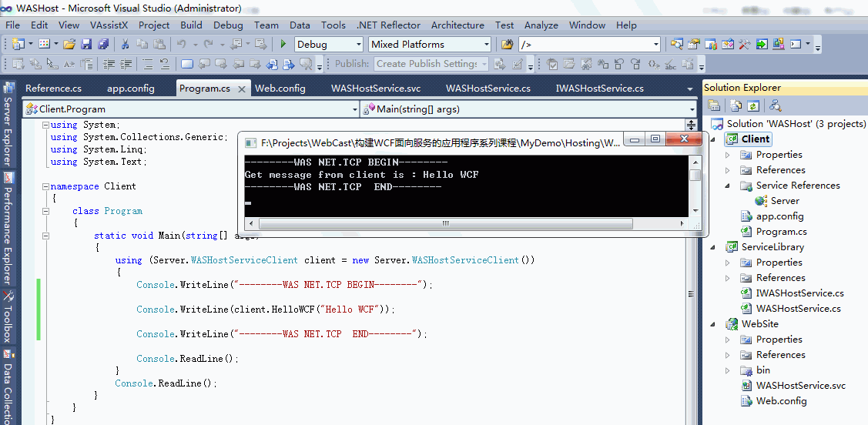The image size is (868, 425).
Task: Click the Open File folder icon
Action: 69,45
